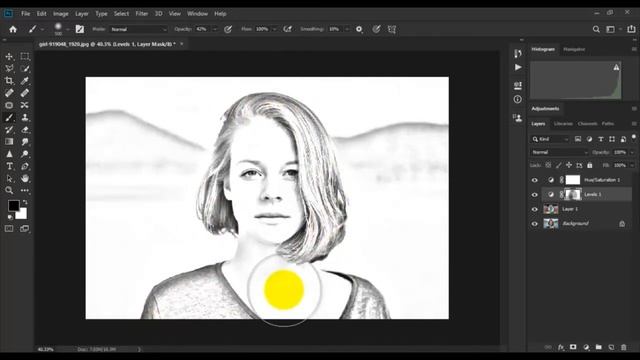640x360 pixels.
Task: Select the Zoom magnifier tool
Action: tap(9, 190)
